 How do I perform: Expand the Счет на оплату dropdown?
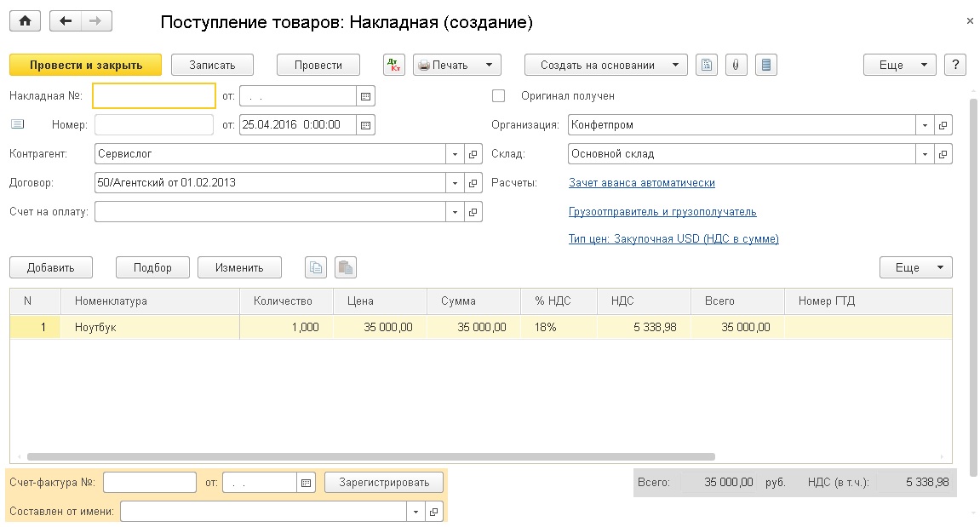455,212
